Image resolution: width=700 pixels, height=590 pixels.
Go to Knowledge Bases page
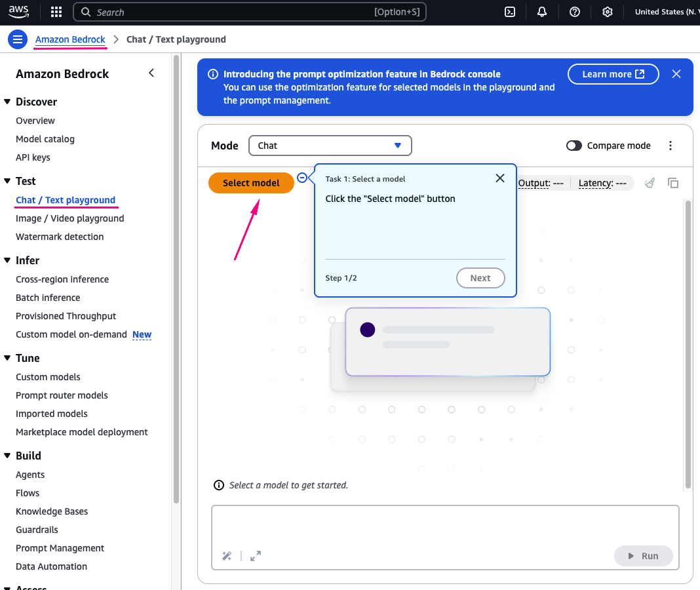pyautogui.click(x=52, y=511)
